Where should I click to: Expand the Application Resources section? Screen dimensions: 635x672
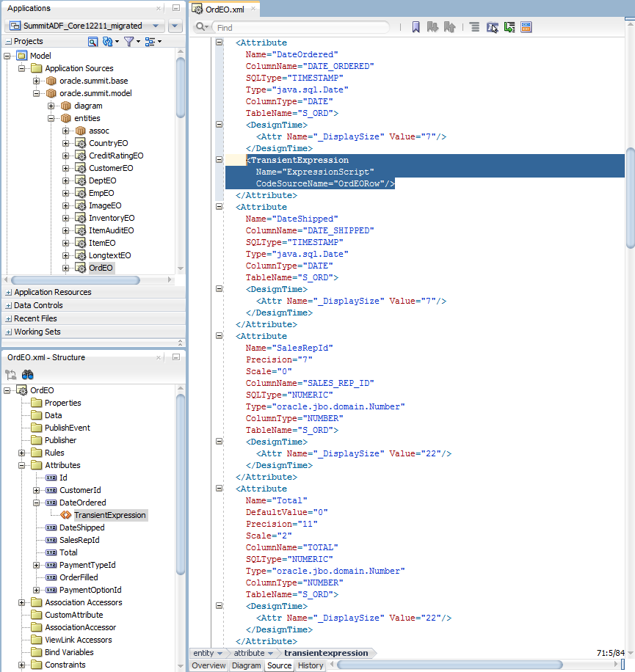[x=8, y=292]
